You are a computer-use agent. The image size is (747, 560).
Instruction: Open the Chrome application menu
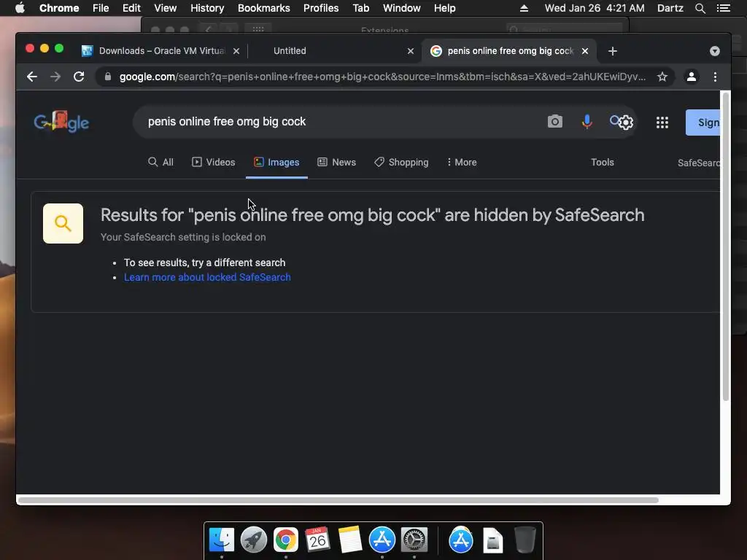(x=59, y=8)
